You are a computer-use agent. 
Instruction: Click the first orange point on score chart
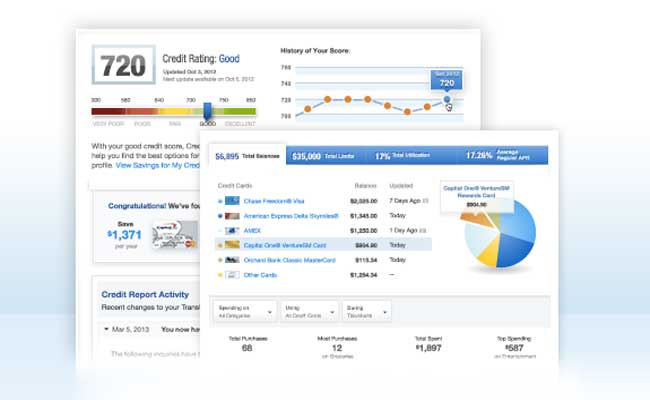pos(308,109)
